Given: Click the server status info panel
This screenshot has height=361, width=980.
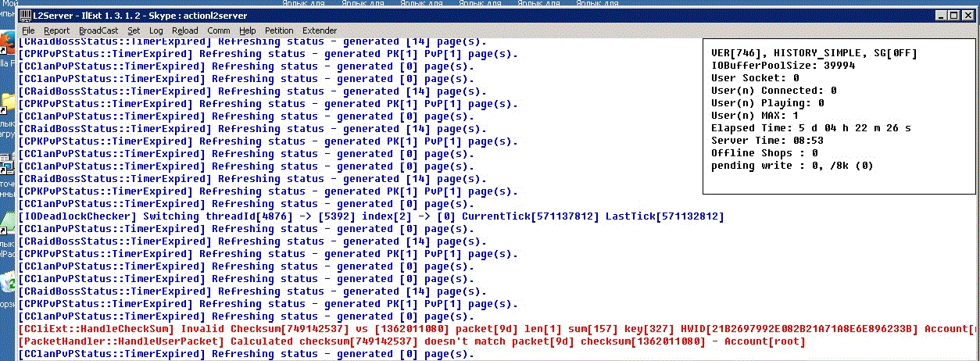Looking at the screenshot, I should coord(840,115).
